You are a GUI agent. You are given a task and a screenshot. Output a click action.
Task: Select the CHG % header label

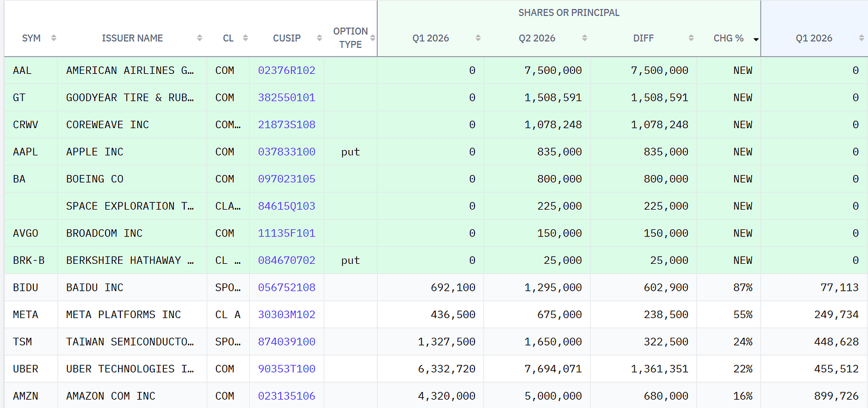(728, 38)
